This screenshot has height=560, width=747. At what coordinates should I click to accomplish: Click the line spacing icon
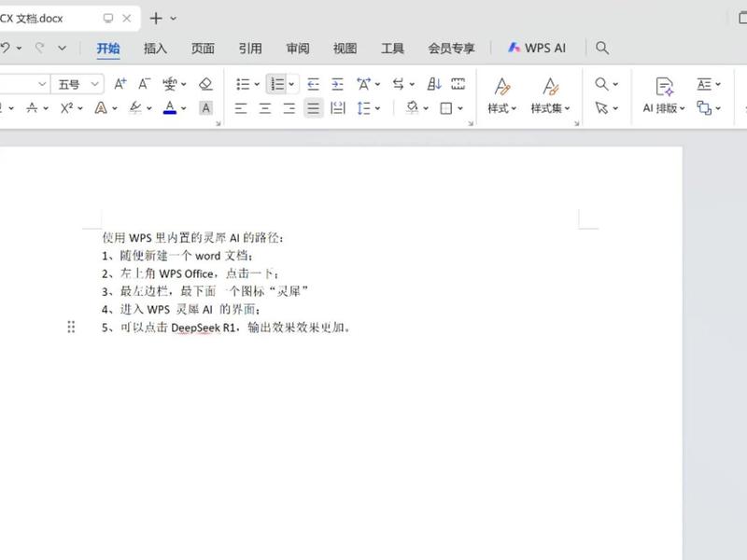tap(363, 108)
